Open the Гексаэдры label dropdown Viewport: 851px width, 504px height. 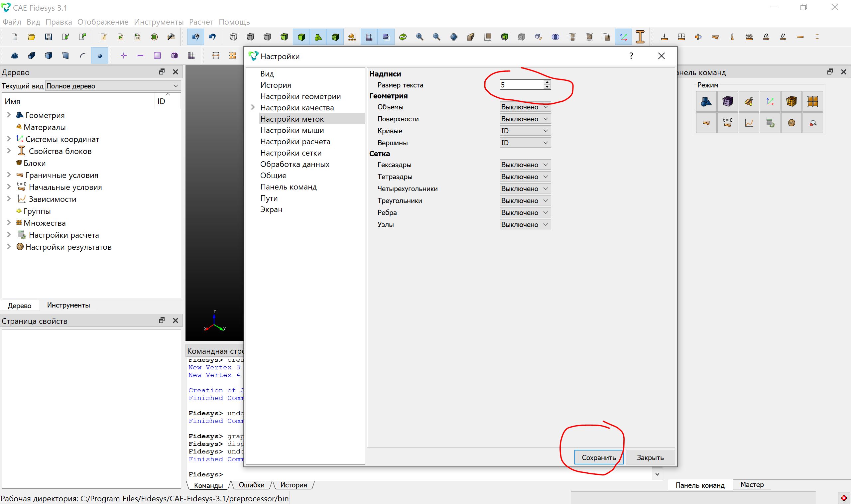(525, 165)
